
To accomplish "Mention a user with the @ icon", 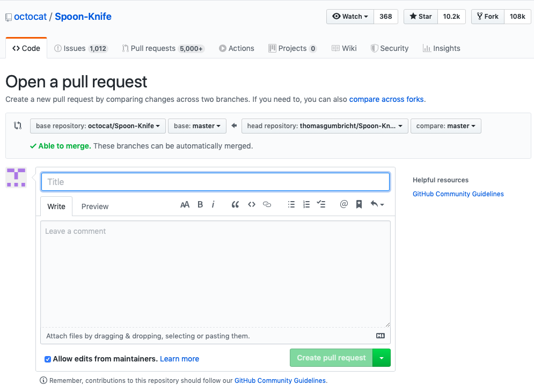I will 344,204.
